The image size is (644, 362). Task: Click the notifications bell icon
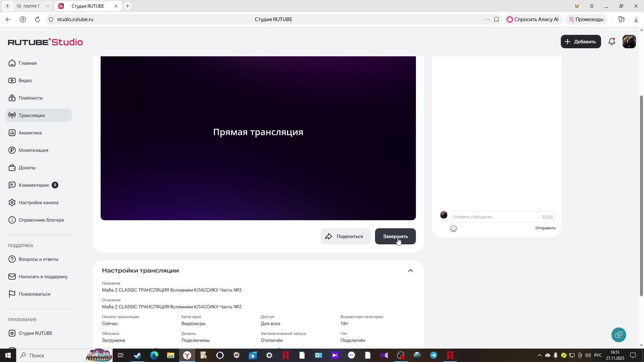pos(612,42)
